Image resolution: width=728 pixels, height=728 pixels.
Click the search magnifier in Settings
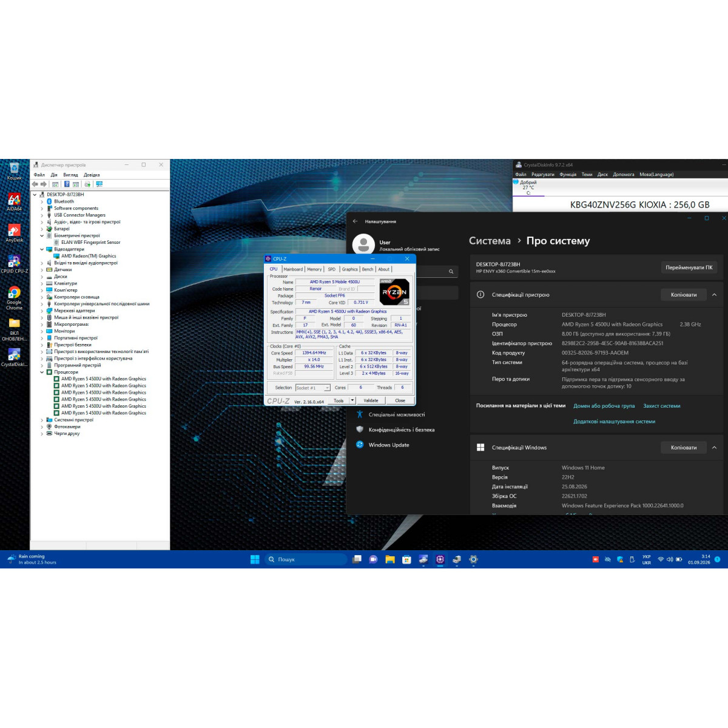coord(451,272)
